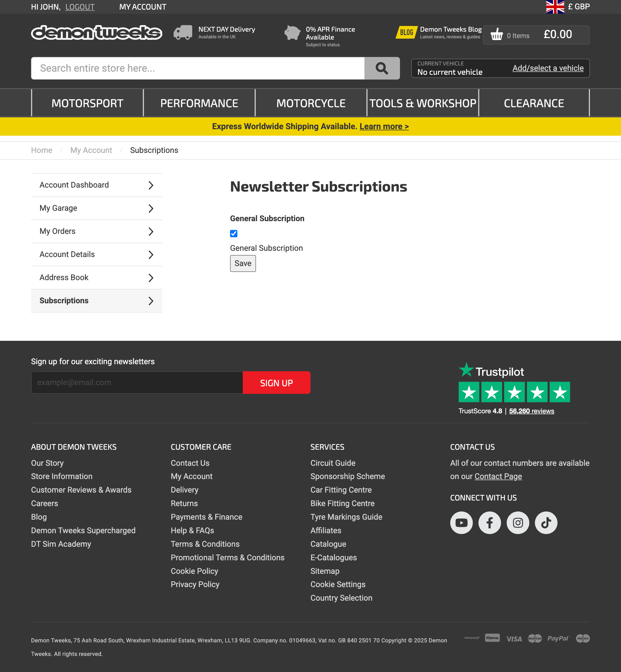The width and height of the screenshot is (621, 672).
Task: Click the Account Details chevron arrow
Action: coord(151,255)
